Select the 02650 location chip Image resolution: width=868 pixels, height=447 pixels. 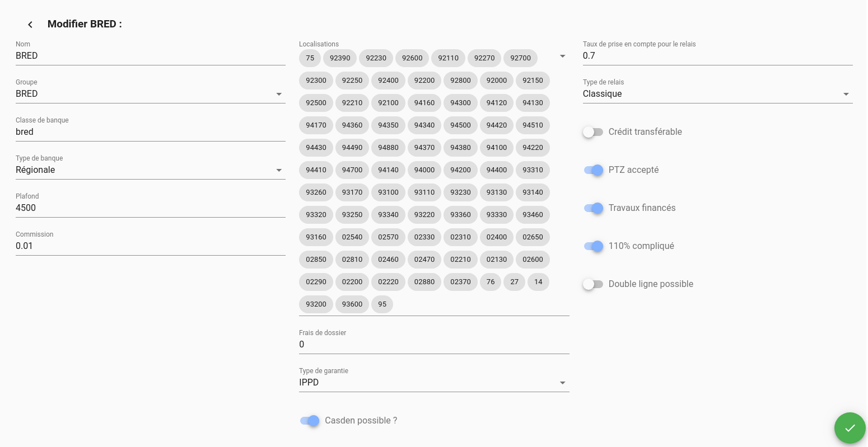[533, 237]
